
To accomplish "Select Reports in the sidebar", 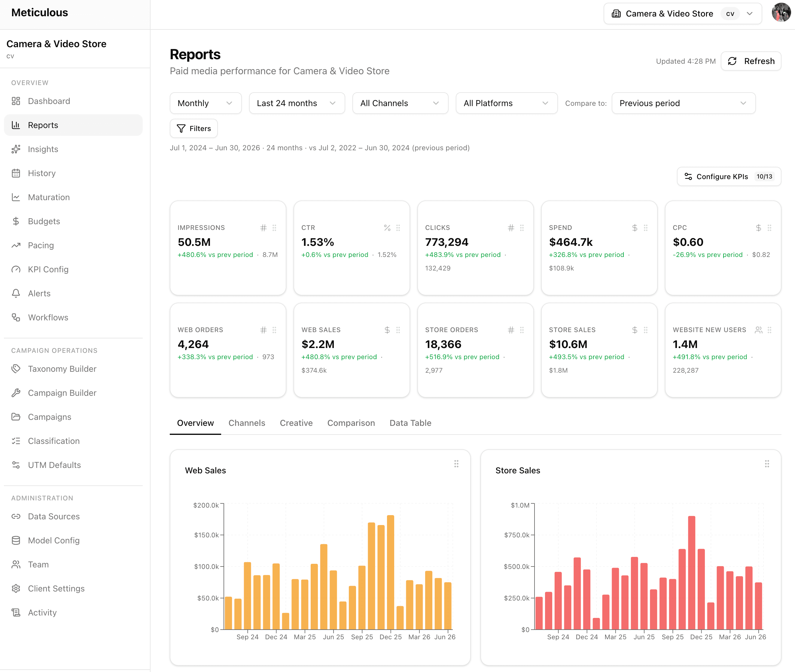I will click(73, 125).
